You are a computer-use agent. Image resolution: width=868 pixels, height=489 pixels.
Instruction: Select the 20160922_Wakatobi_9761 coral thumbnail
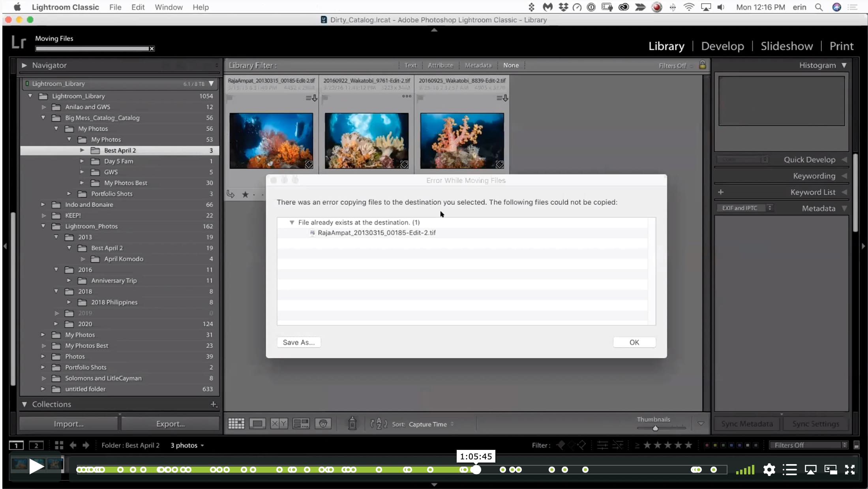367,141
